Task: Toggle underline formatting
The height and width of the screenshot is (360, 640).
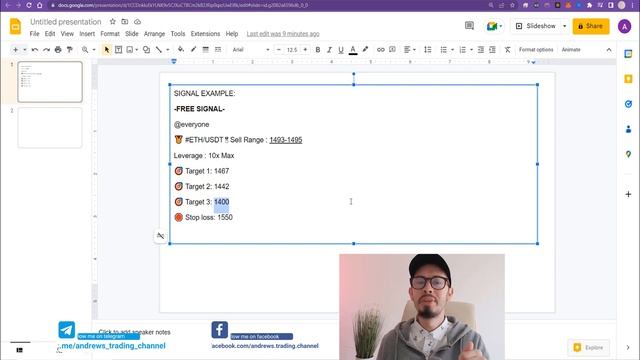Action: [341, 50]
